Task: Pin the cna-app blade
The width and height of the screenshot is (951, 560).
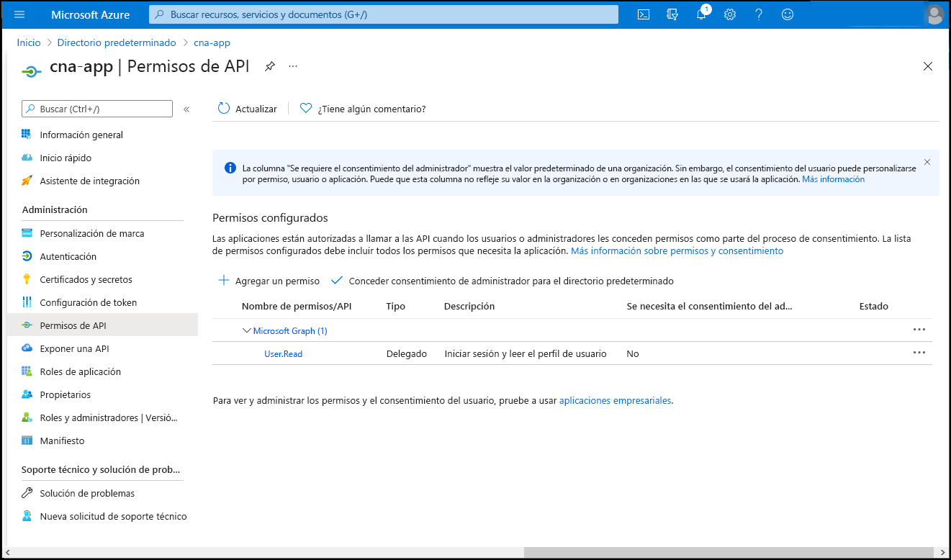Action: 269,66
